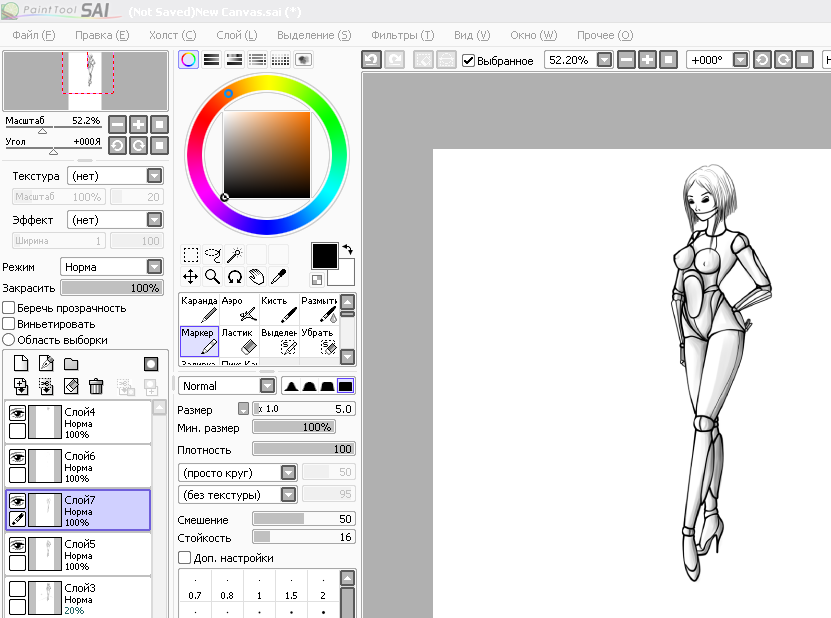Image resolution: width=831 pixels, height=618 pixels.
Task: Uncheck the Выбранное checkbox in toolbar
Action: 469,61
